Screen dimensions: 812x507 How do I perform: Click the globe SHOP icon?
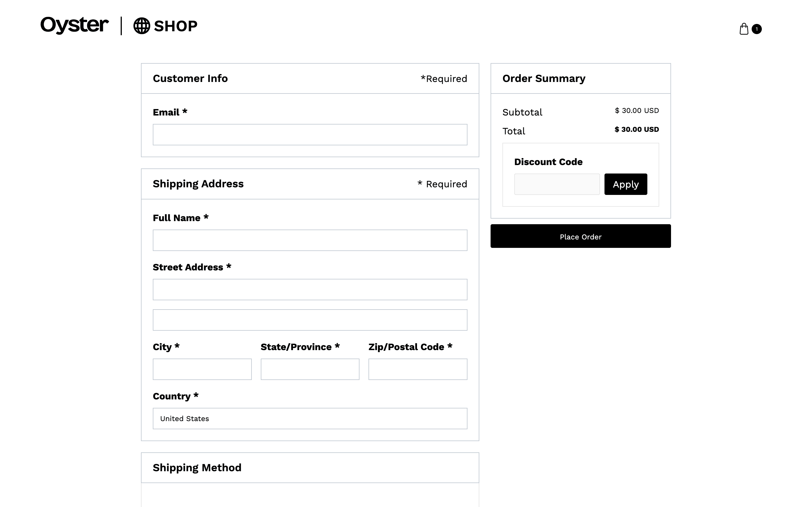coord(142,26)
